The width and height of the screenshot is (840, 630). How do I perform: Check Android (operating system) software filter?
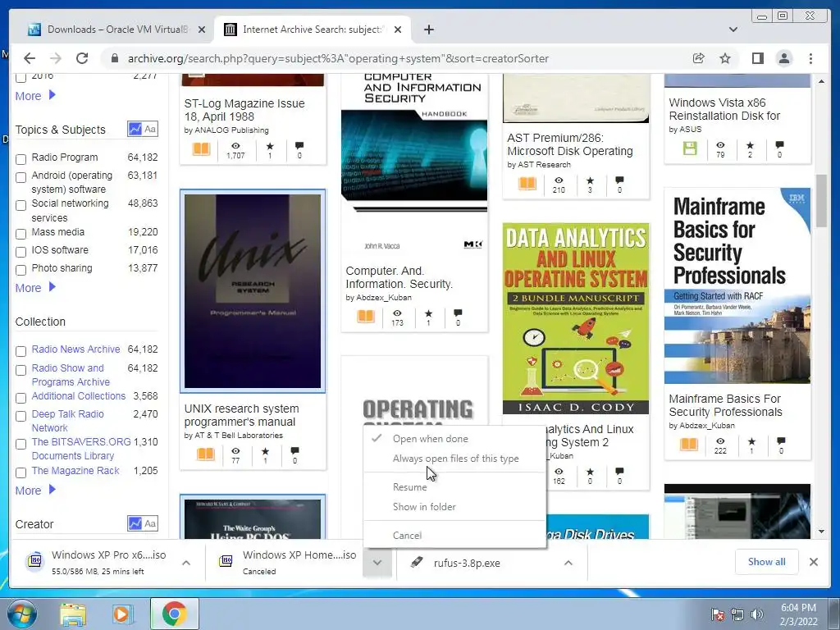pos(21,177)
